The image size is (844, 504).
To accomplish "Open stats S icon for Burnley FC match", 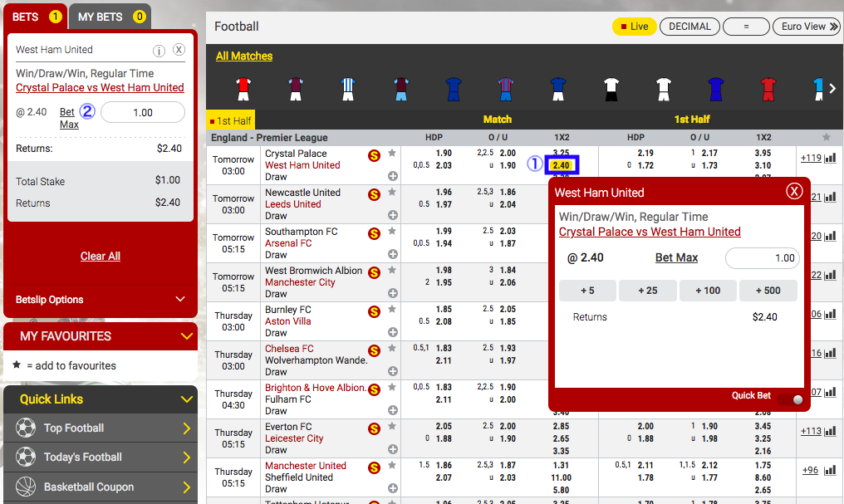I will [374, 312].
